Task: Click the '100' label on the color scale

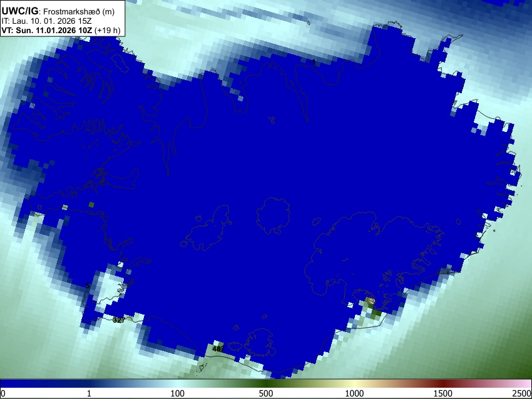Action: [x=177, y=393]
